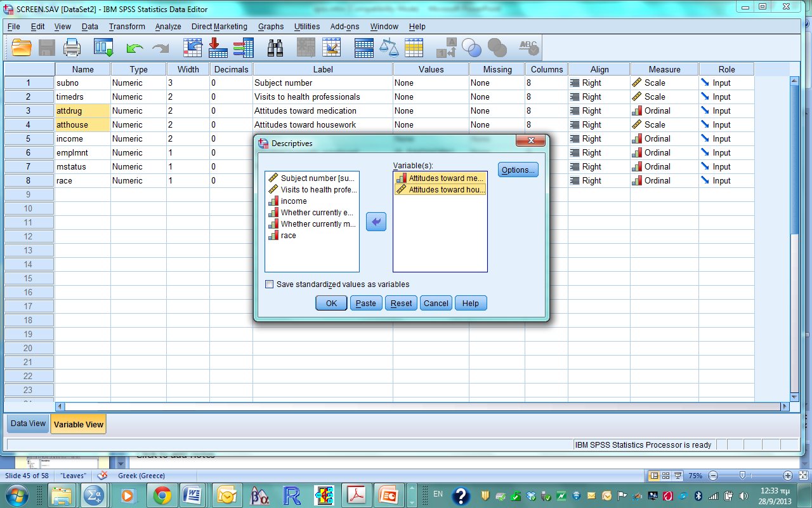Image resolution: width=812 pixels, height=508 pixels.
Task: Click the Scale measure cell of subno row
Action: coord(665,83)
